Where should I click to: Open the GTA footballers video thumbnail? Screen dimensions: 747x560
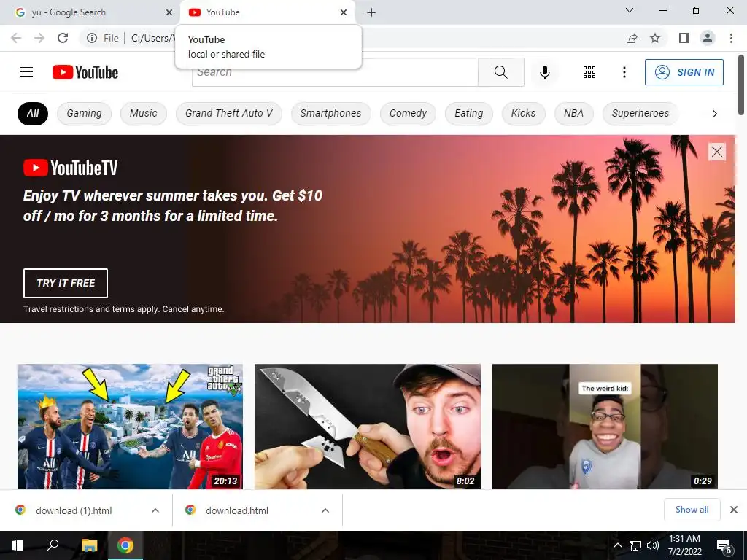130,427
